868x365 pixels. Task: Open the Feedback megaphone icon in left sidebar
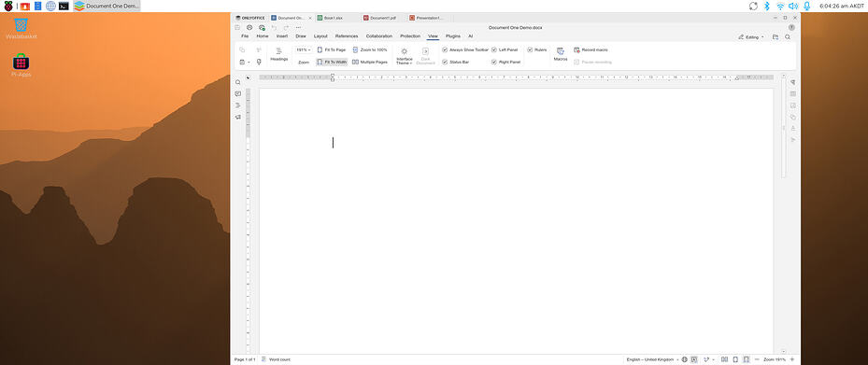point(238,117)
